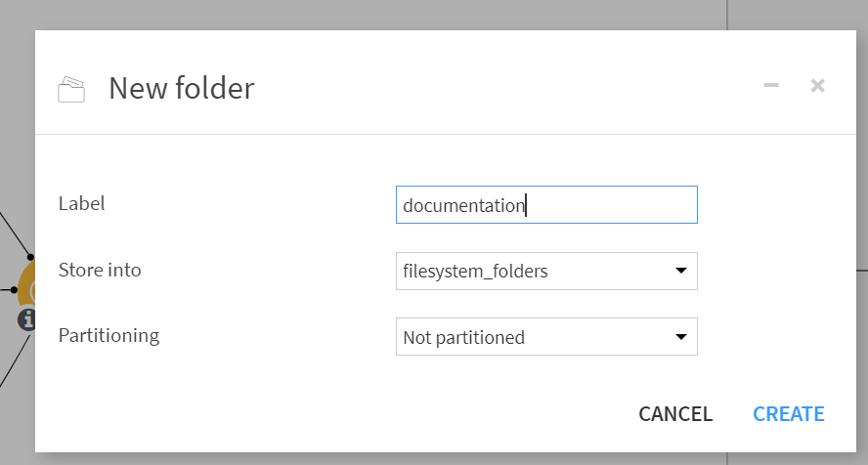Open the filesystem_folders Store into dropdown

tap(546, 271)
